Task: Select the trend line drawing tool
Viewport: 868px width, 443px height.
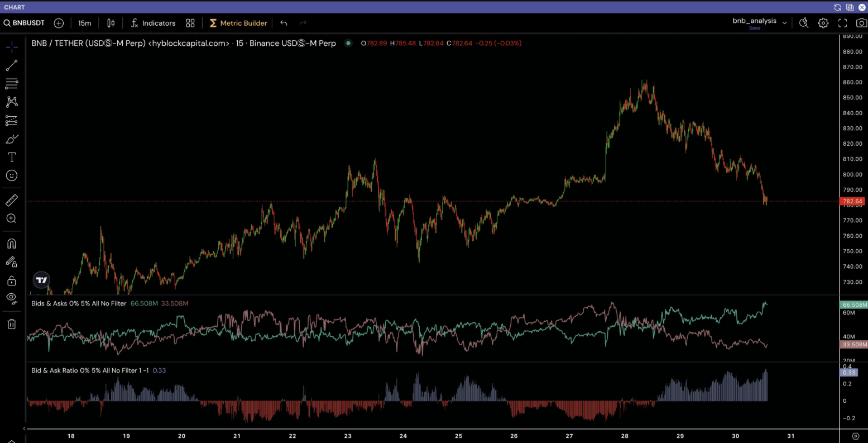Action: [11, 66]
